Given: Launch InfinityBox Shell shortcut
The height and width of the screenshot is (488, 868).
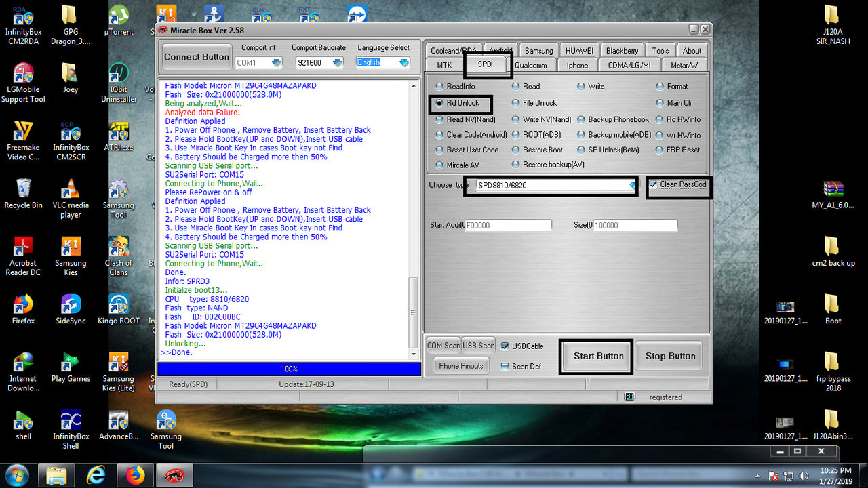Looking at the screenshot, I should (71, 430).
